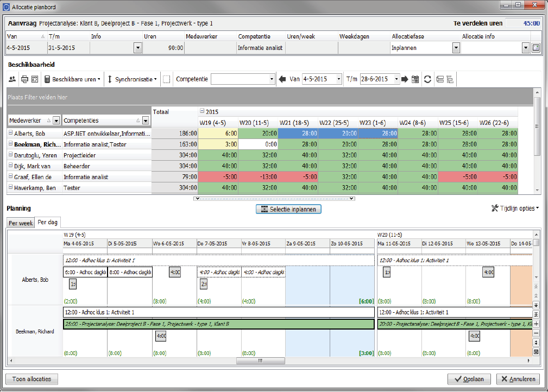Collapse the Beekman, Rich... row
This screenshot has height=392, width=548.
10,143
